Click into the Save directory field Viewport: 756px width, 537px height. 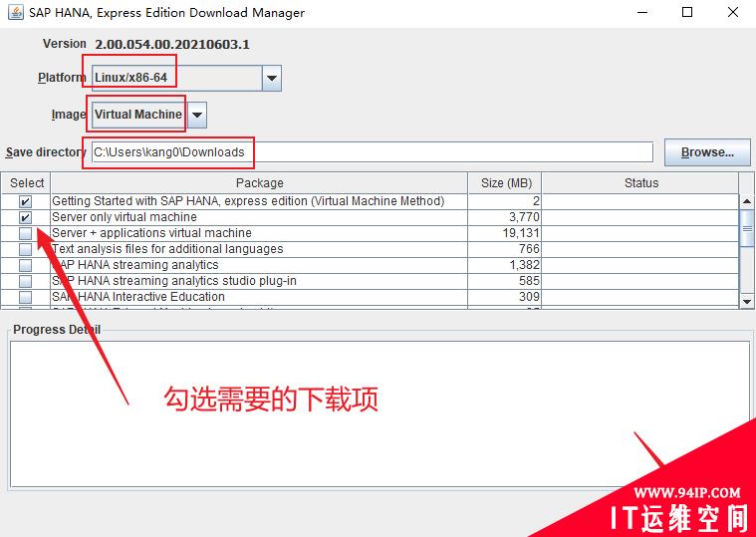(x=373, y=152)
